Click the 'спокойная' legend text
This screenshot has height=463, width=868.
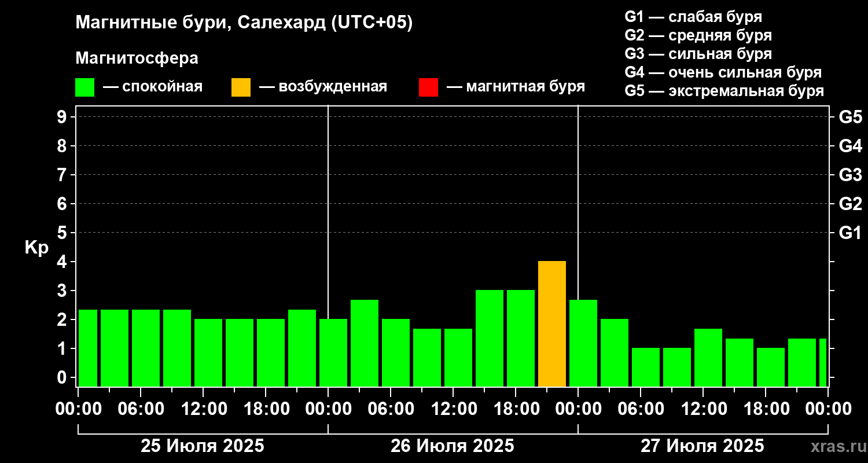[x=162, y=87]
